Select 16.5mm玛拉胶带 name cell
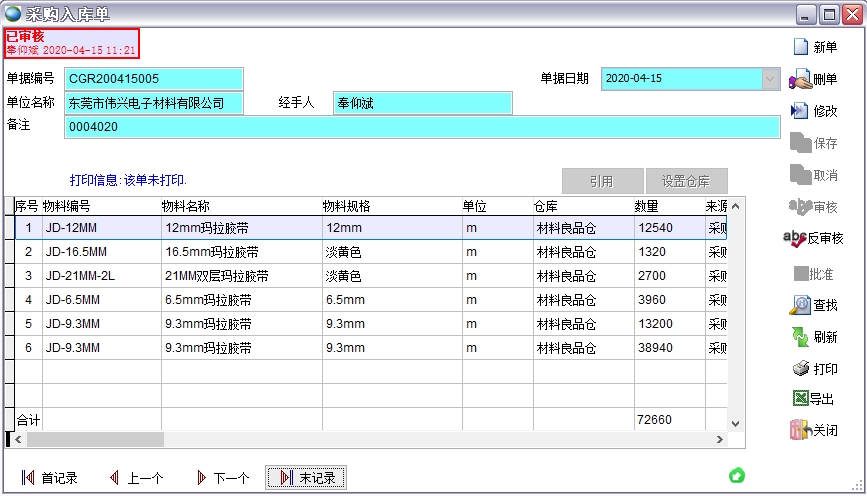867x496 pixels. coord(242,252)
